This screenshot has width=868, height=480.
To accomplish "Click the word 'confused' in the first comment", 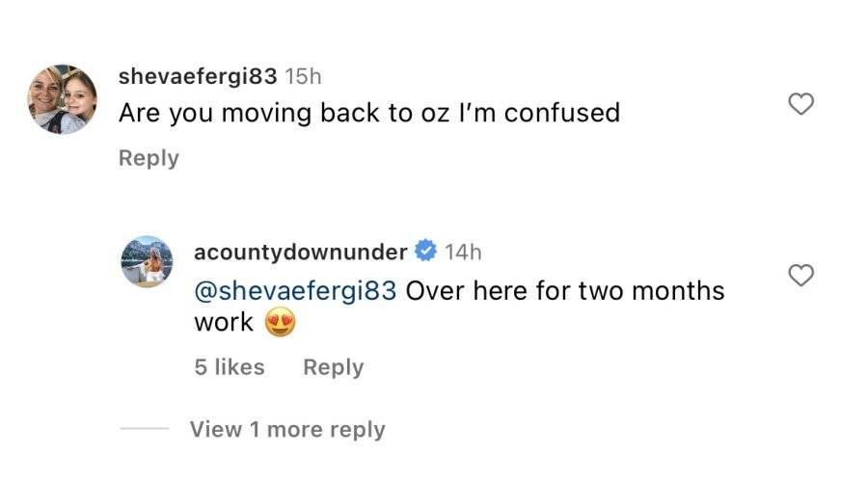I will coord(562,113).
